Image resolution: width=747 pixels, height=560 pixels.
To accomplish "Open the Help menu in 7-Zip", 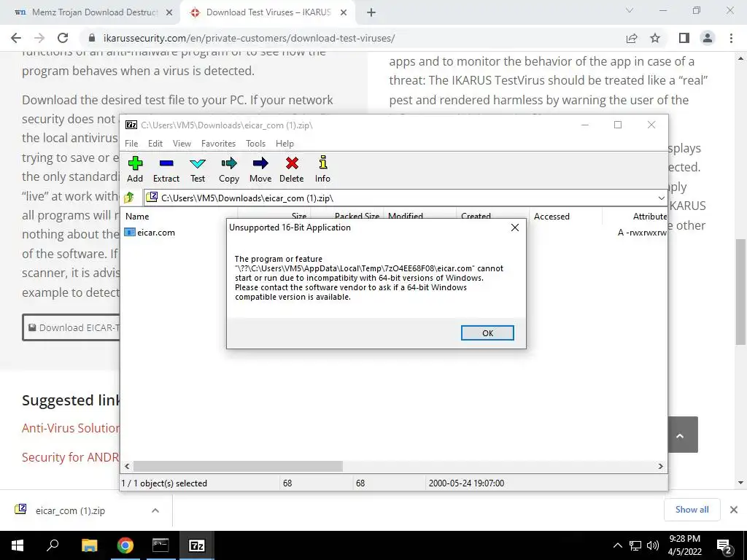I will pos(285,144).
